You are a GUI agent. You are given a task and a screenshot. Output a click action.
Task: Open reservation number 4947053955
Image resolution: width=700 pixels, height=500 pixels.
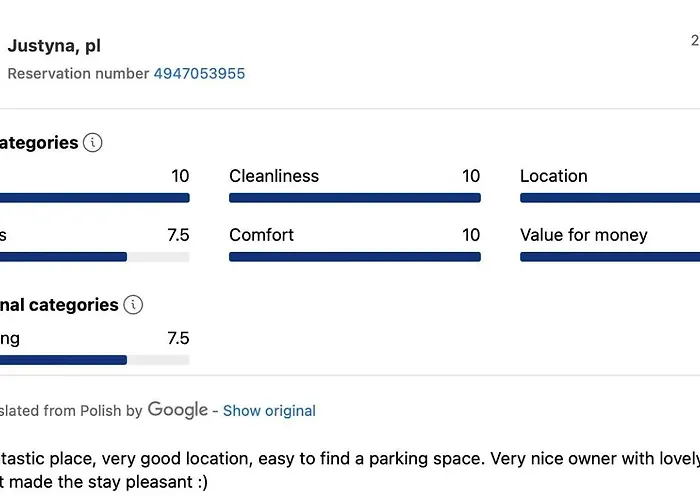[199, 73]
